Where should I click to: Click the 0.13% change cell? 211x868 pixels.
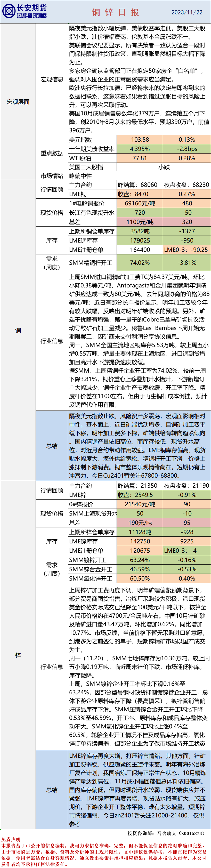187,140
